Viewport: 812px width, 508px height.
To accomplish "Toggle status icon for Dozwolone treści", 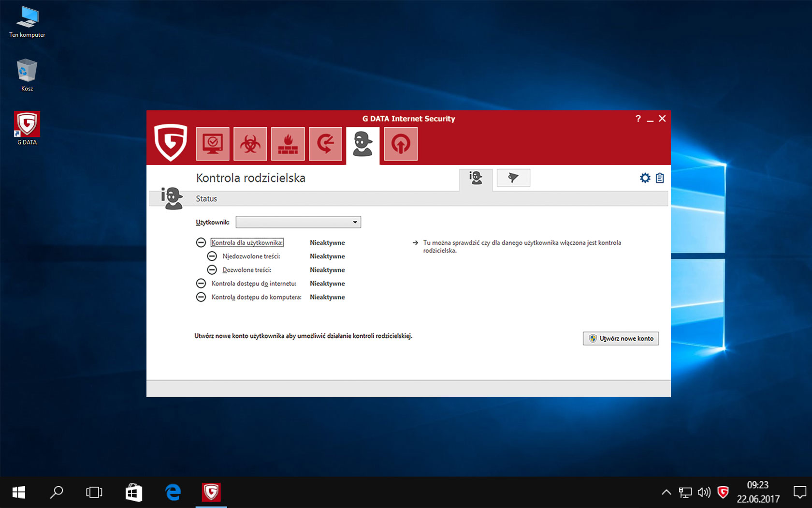I will point(212,270).
